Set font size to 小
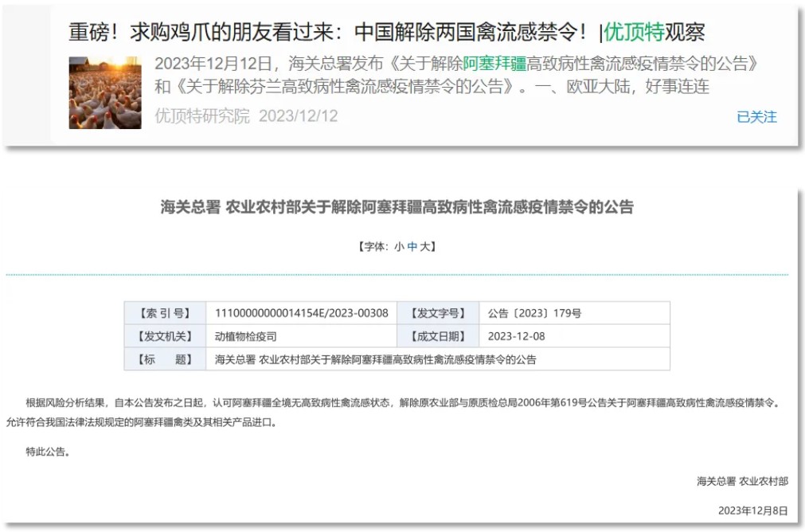Screen dimensions: 805x532 click(399, 246)
